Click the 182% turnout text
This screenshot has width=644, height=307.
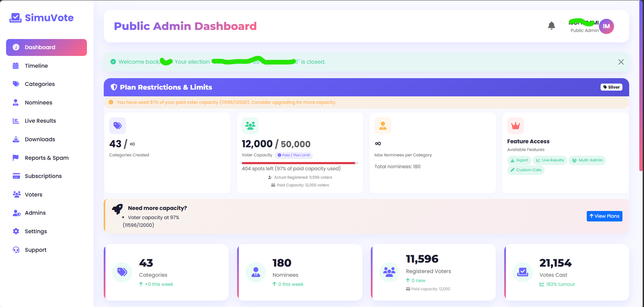(x=560, y=284)
